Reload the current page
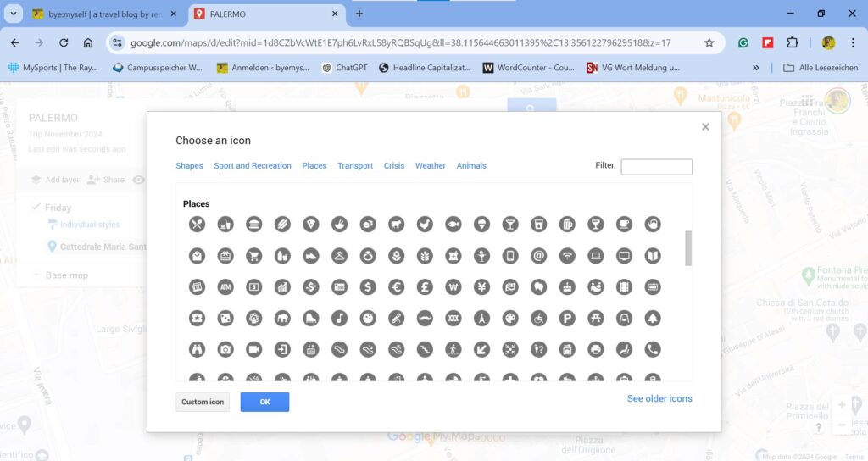This screenshot has height=461, width=868. (x=64, y=42)
